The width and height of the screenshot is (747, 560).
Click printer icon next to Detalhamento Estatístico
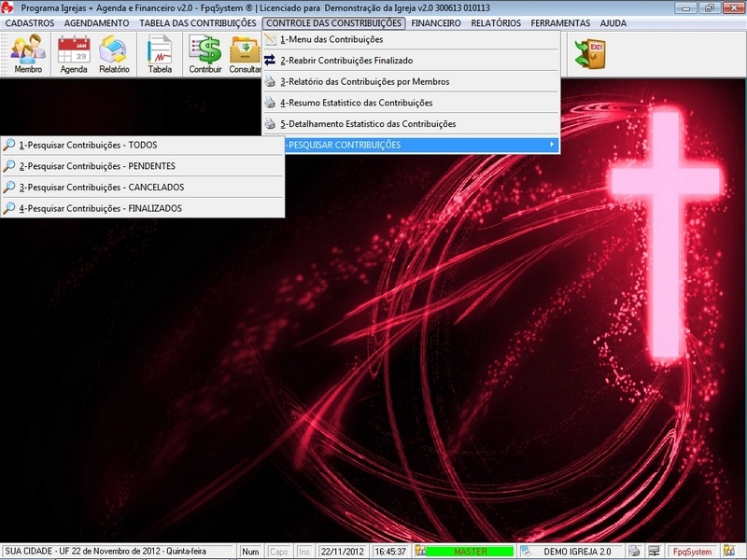pyautogui.click(x=270, y=124)
